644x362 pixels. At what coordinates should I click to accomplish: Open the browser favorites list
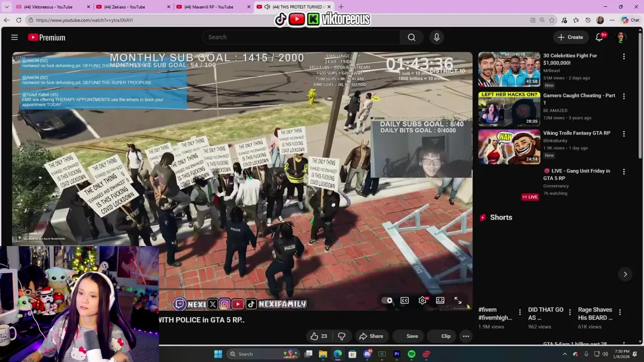coord(576,20)
